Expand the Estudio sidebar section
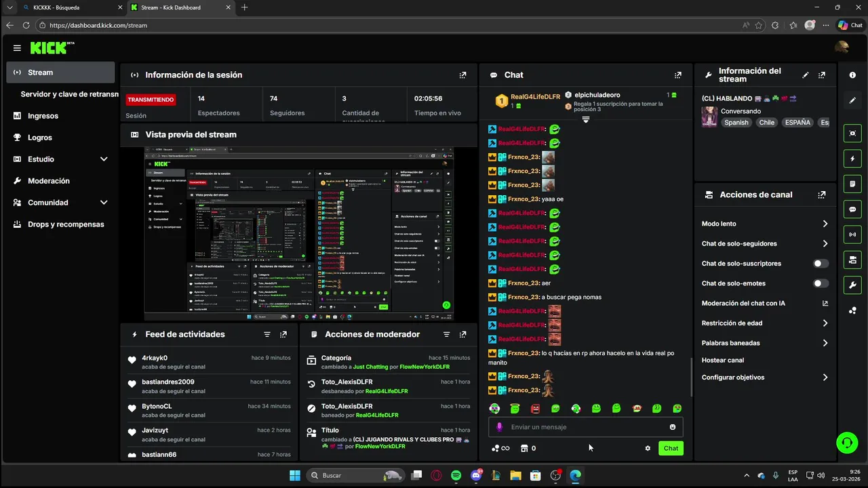 tap(104, 159)
